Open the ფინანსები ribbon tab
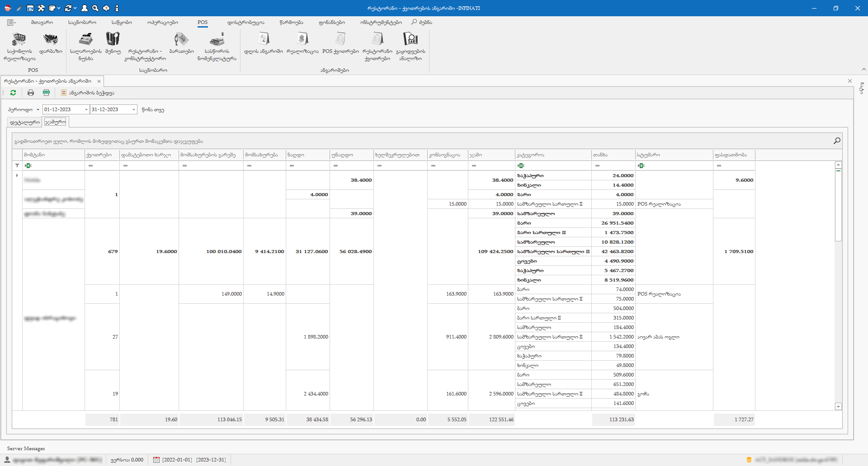868x466 pixels. [331, 22]
